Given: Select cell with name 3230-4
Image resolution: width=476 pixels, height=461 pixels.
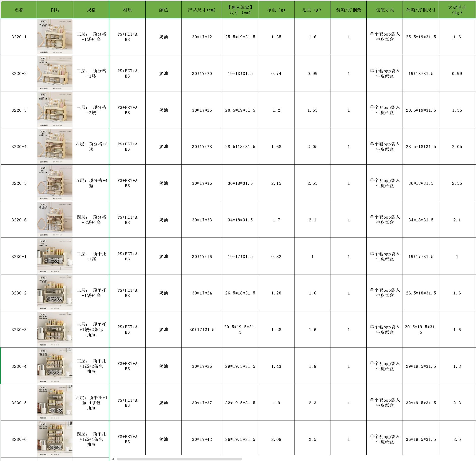Looking at the screenshot, I should [19, 366].
